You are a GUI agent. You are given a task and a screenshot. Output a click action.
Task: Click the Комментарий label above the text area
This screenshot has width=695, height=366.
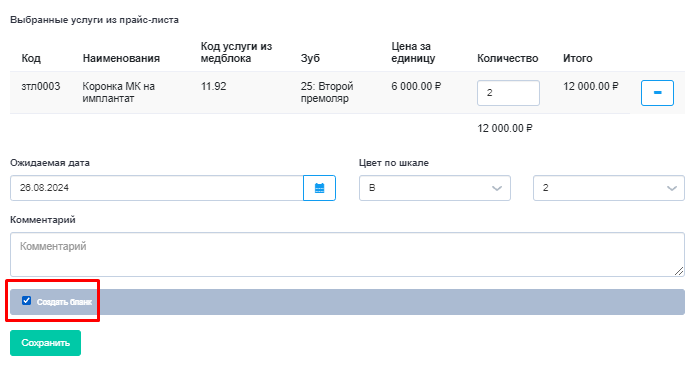43,220
